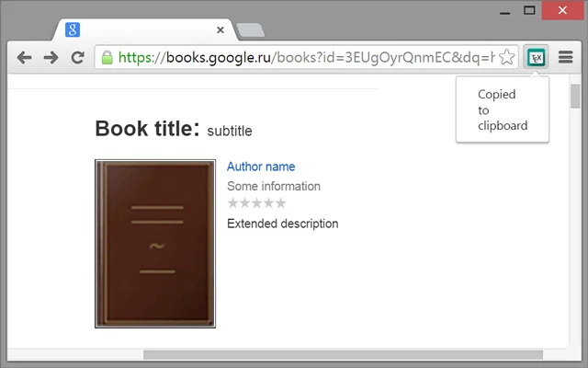Click the 'Some information' text

point(274,186)
